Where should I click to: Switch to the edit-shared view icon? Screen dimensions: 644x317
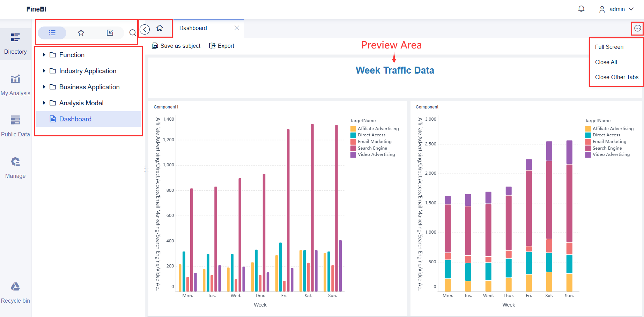pos(110,33)
